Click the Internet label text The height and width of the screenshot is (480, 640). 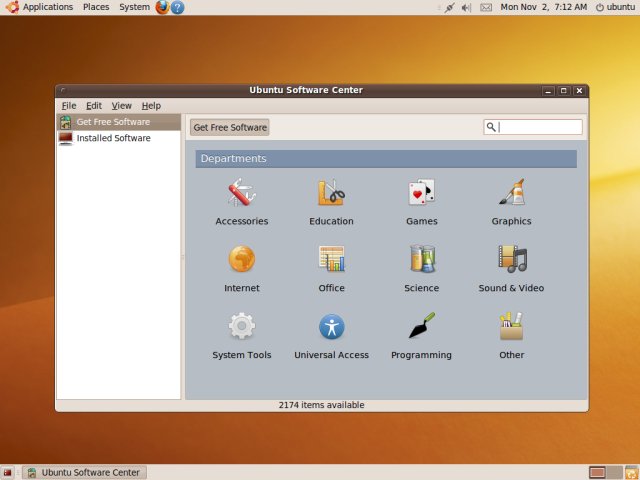click(242, 288)
